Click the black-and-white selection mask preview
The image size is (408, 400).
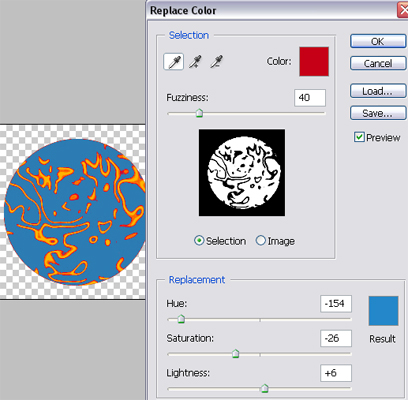(242, 173)
